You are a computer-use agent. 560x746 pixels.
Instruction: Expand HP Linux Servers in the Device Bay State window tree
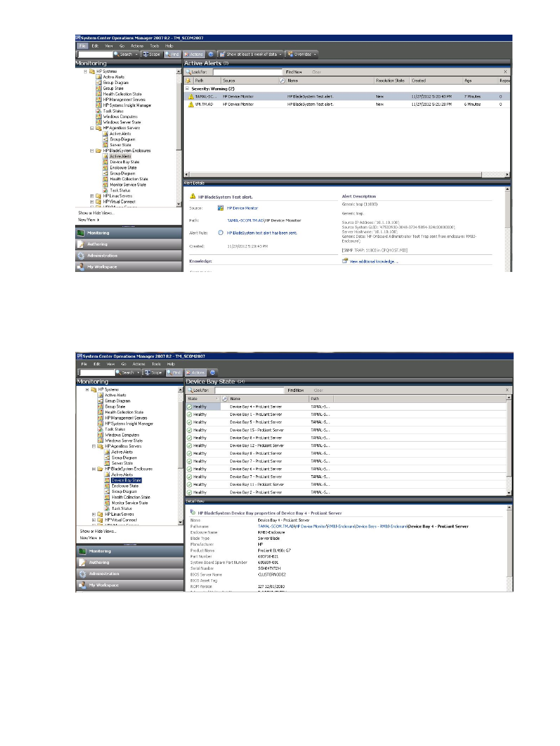pos(93,515)
